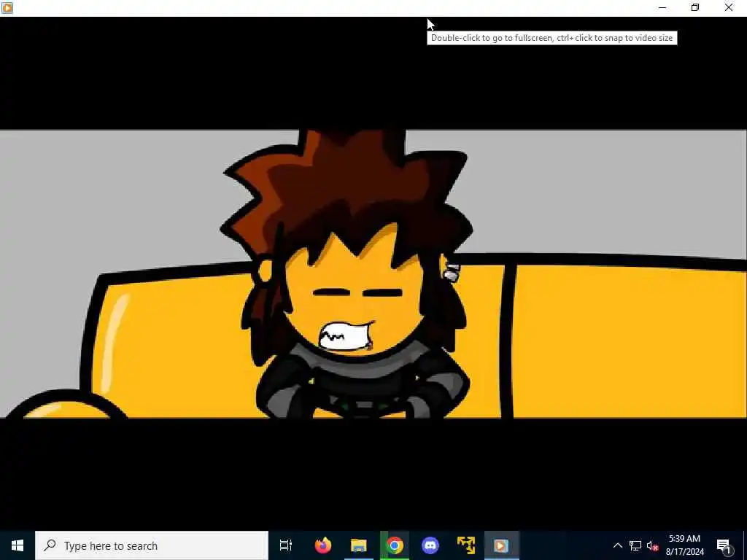Click the cartoon video playback area
This screenshot has height=560, width=747.
coord(373,274)
